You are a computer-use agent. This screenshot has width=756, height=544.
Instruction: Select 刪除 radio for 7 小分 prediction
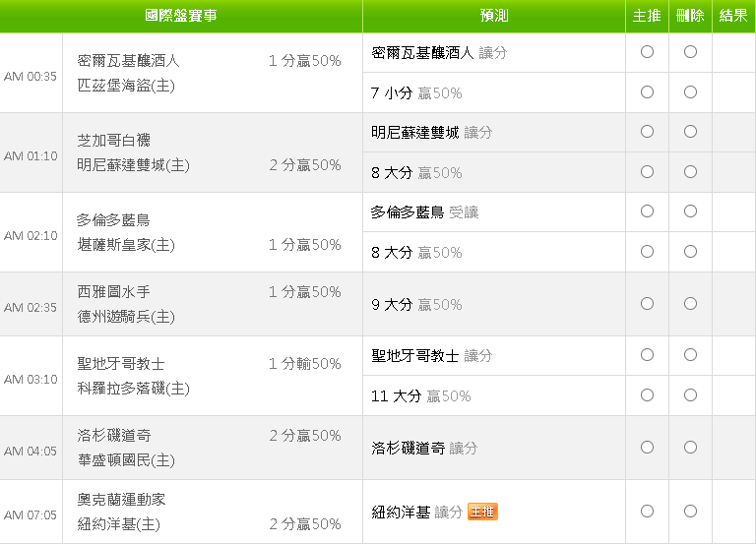click(x=690, y=92)
